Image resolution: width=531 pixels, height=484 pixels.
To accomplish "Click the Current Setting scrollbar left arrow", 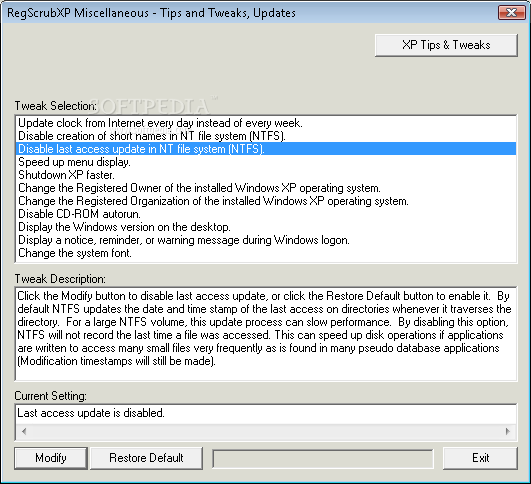I will 24,432.
